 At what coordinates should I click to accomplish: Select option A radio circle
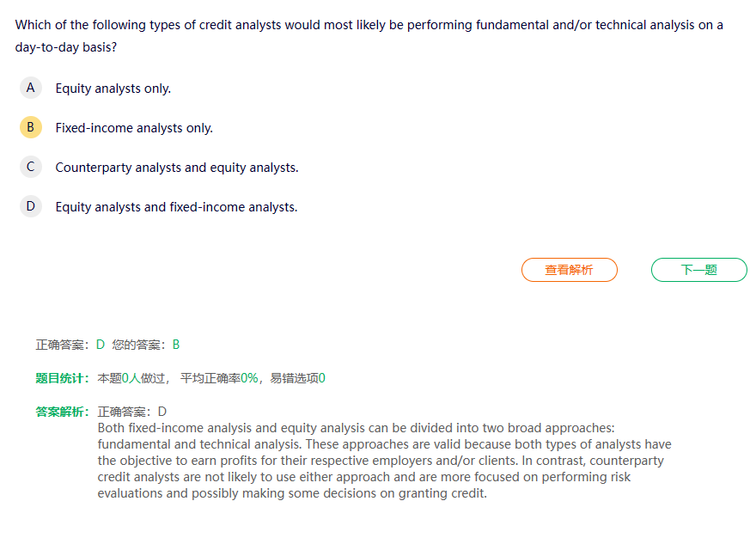tap(31, 88)
